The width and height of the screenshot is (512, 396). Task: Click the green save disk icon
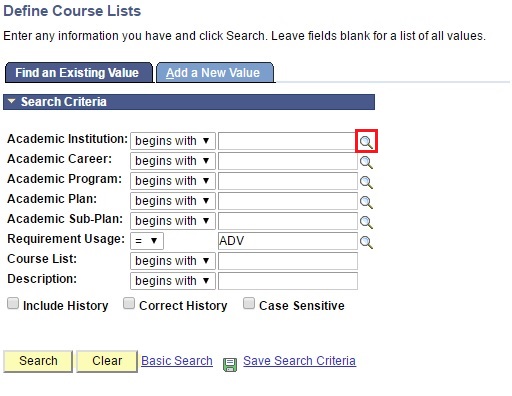click(230, 364)
